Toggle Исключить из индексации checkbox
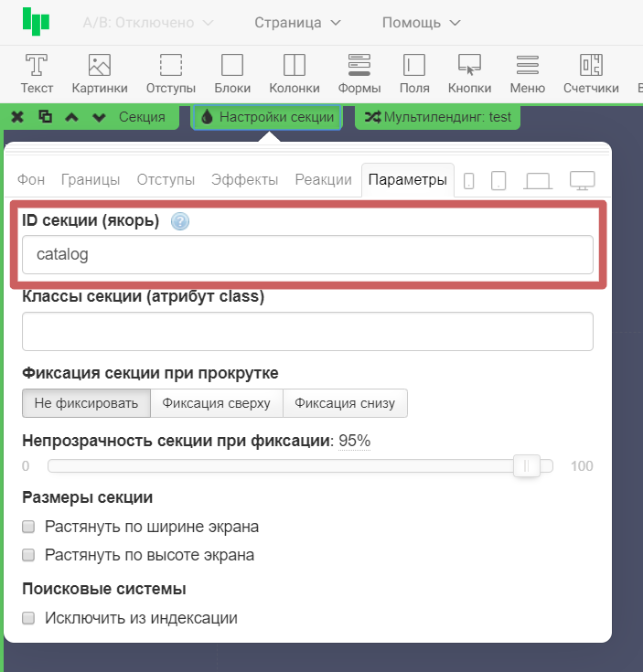Screen dimensions: 643x672 [28, 618]
